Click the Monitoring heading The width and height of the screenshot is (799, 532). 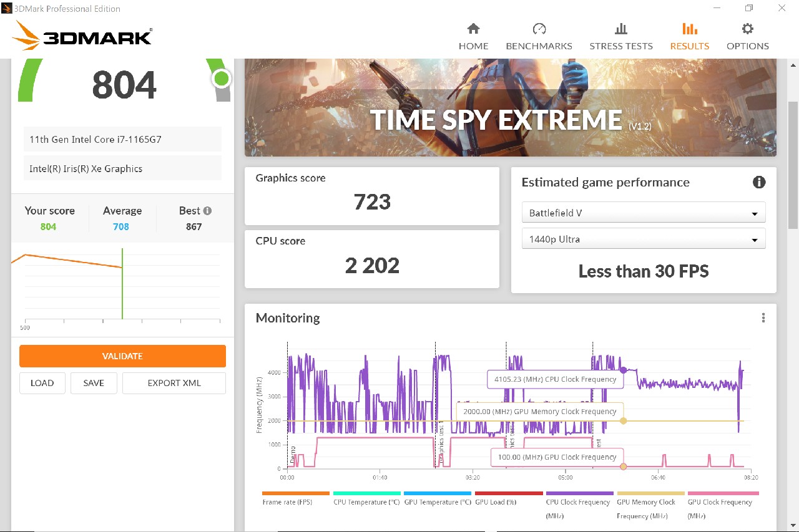(288, 318)
